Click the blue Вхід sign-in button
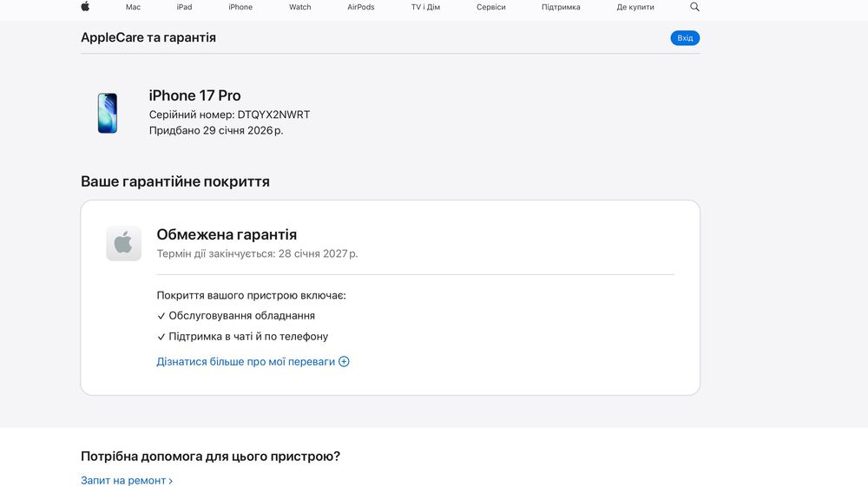Viewport: 868px width, 493px height. [x=685, y=37]
